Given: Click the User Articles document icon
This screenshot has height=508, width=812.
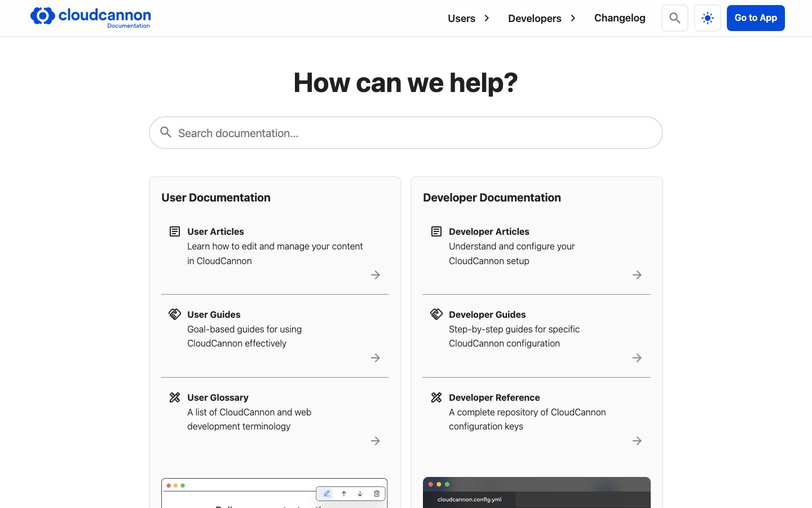Looking at the screenshot, I should pyautogui.click(x=175, y=231).
